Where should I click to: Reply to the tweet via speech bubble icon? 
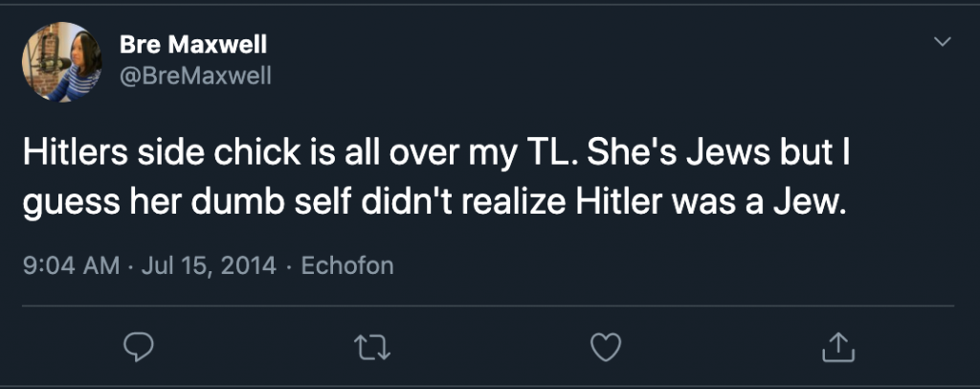tap(140, 346)
